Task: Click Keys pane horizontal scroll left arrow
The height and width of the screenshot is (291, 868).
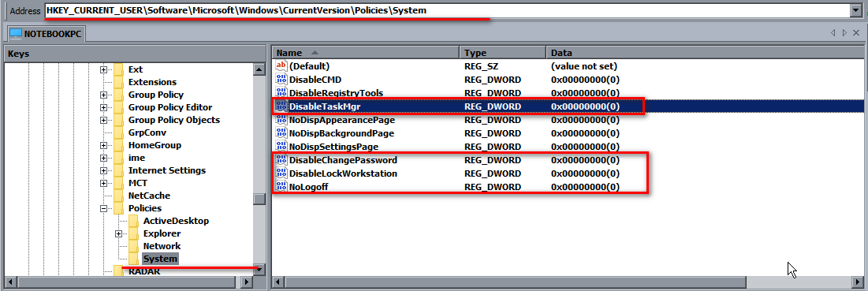Action: click(10, 282)
